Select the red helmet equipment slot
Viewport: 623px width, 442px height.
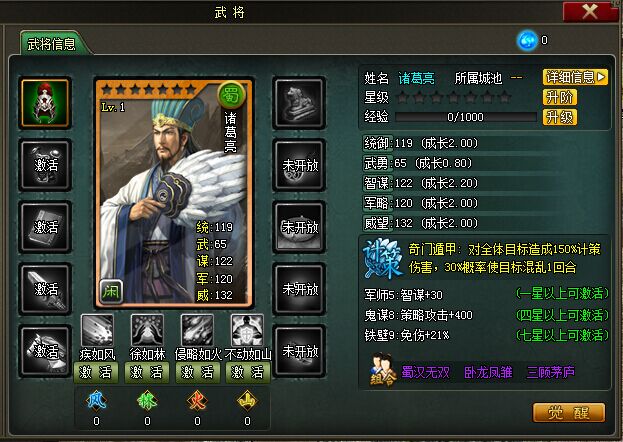coord(45,103)
